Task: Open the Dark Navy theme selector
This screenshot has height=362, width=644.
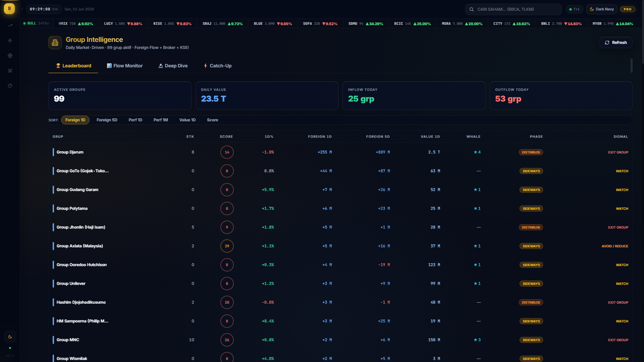Action: (x=602, y=9)
